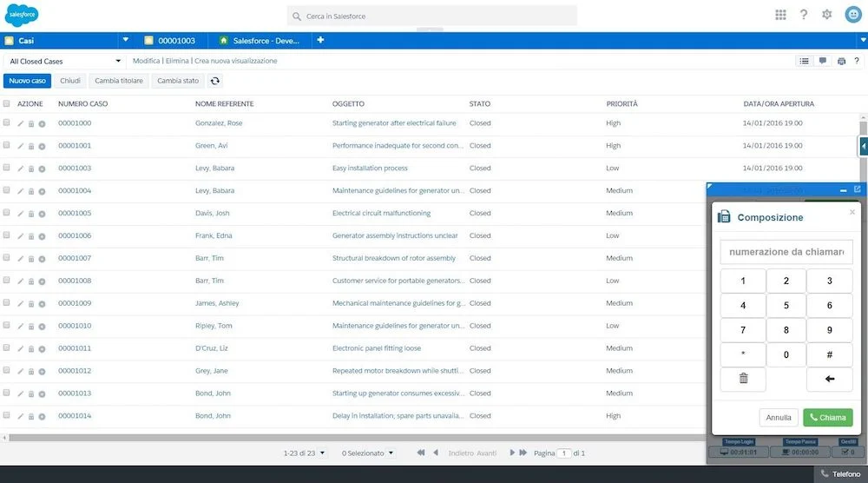This screenshot has width=868, height=483.
Task: Click the Cerca in Salesforce search box
Action: point(431,16)
